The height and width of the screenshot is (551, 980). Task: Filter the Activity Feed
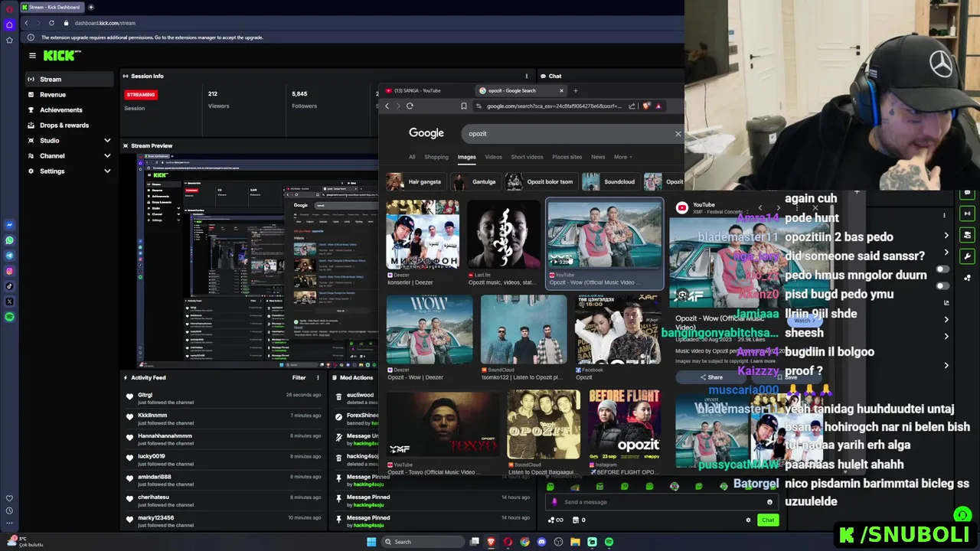(x=299, y=377)
